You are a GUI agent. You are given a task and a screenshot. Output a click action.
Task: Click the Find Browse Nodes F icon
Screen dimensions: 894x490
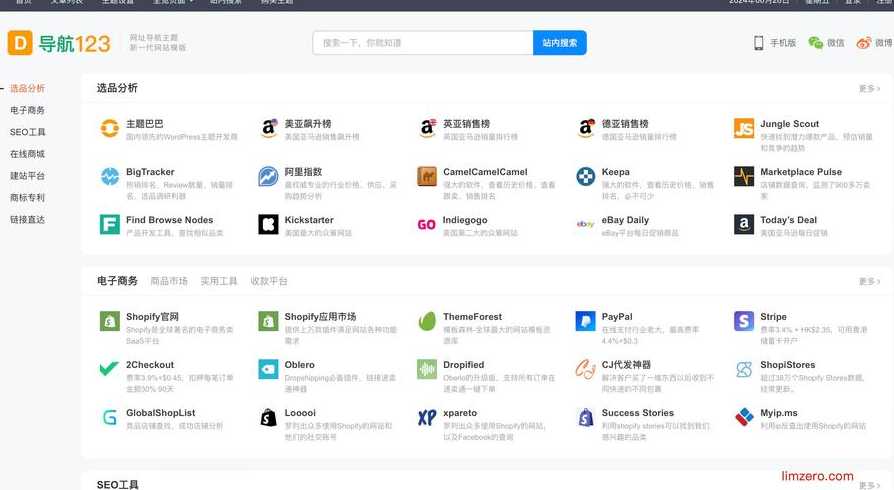click(109, 224)
